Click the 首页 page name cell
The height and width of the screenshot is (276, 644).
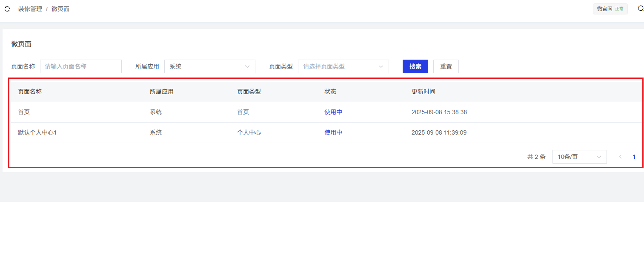[24, 112]
